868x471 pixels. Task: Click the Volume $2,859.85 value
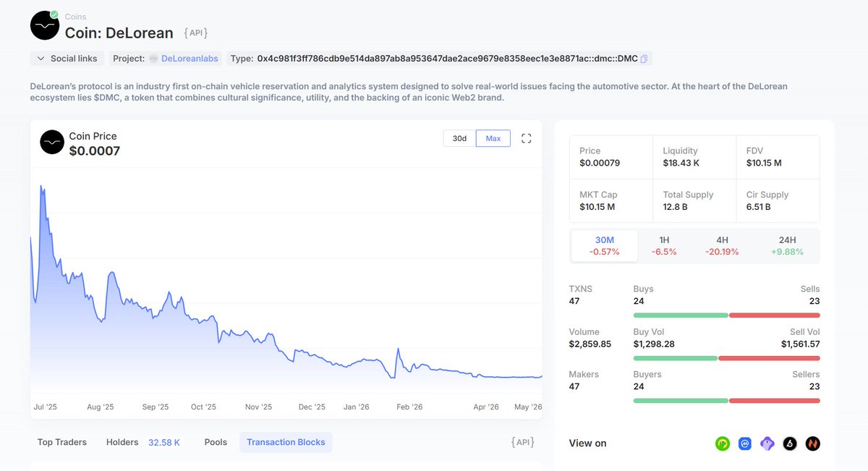[x=590, y=344]
